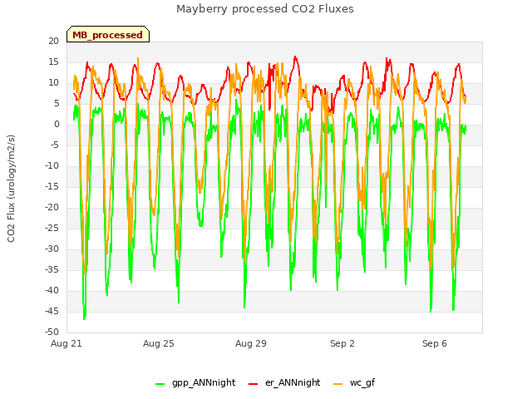Viewport: 532px width, 399px height.
Task: Click the -25 y-axis tick label
Action: coord(52,228)
